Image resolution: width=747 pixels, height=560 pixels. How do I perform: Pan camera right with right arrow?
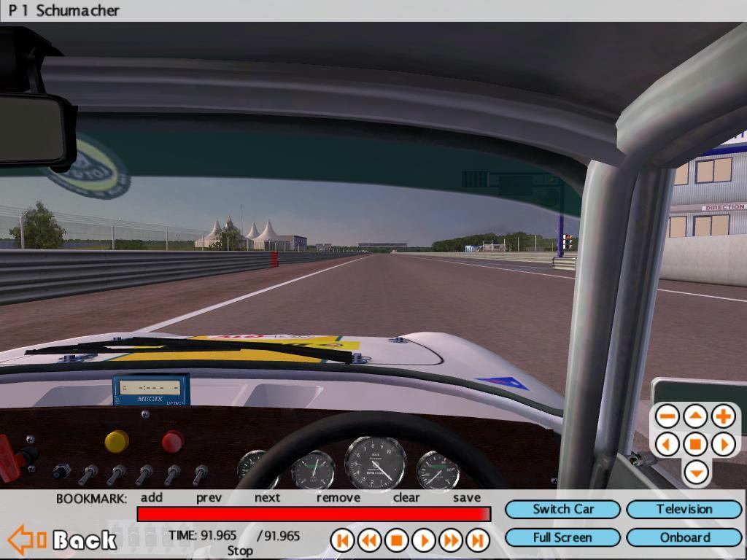point(724,445)
